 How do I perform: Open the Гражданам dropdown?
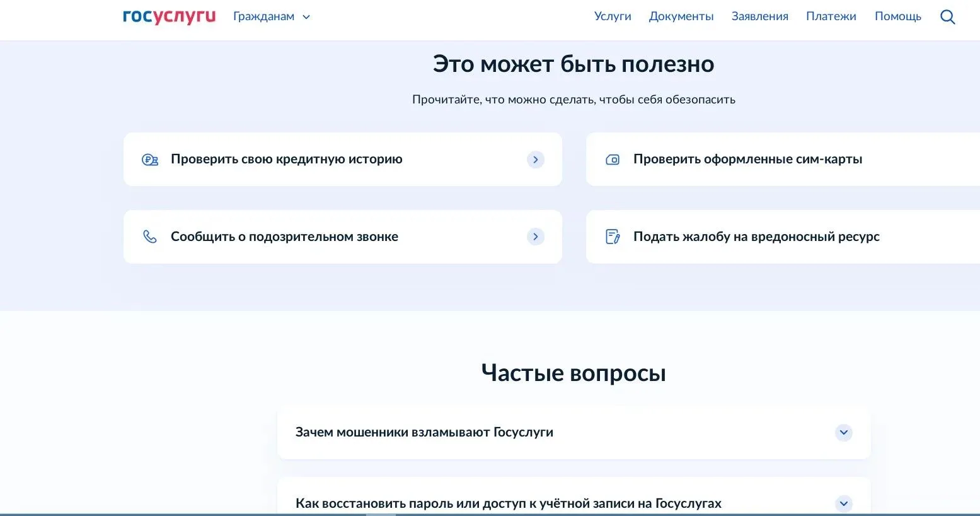click(272, 16)
